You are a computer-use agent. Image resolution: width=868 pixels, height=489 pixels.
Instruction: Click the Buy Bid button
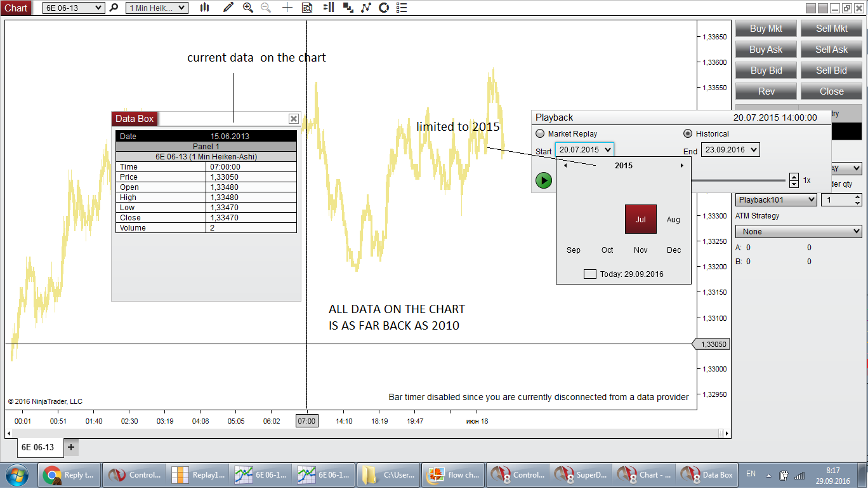click(766, 70)
